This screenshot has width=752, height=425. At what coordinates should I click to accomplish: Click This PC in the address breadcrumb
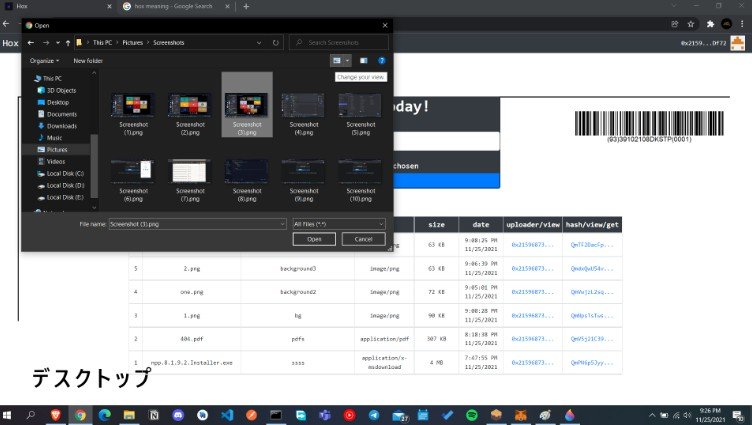click(x=102, y=43)
